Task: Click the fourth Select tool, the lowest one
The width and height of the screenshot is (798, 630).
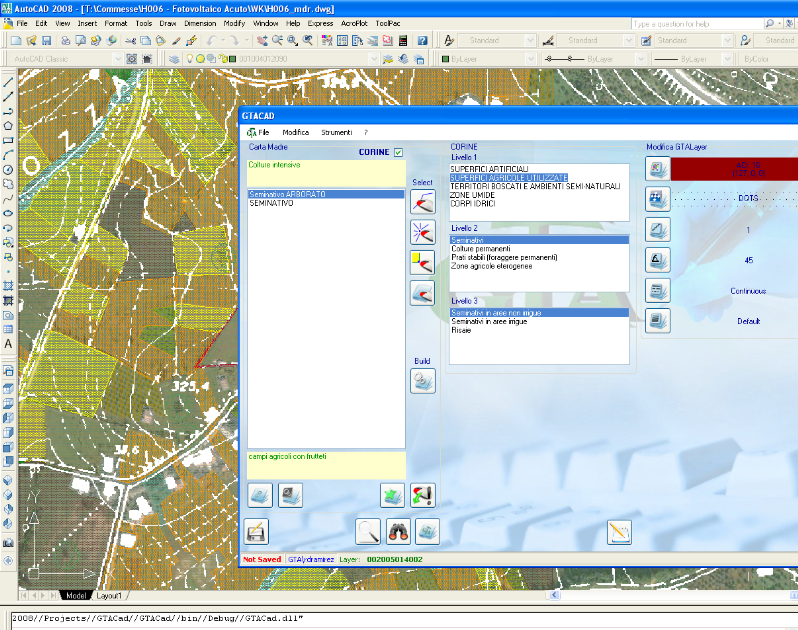Action: 422,293
